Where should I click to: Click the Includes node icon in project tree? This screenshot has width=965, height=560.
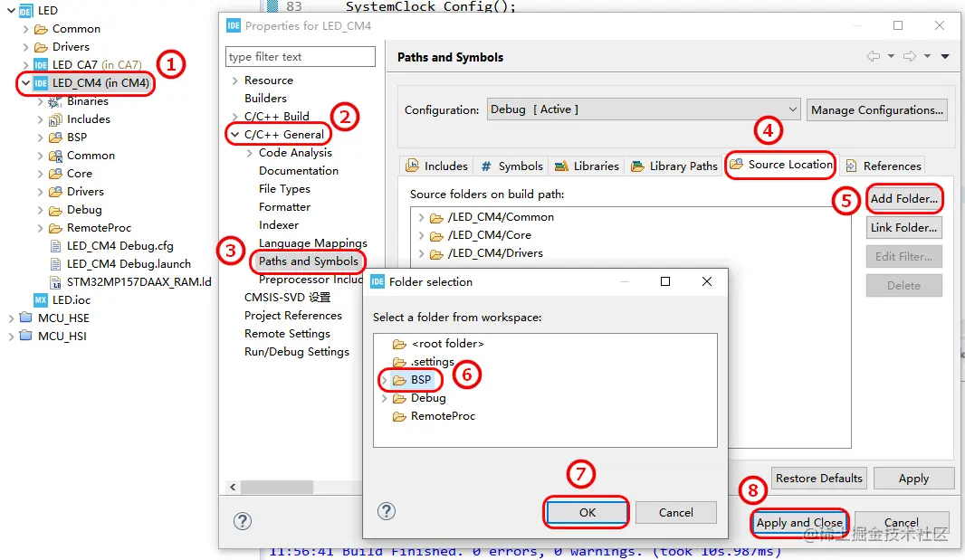tap(55, 119)
